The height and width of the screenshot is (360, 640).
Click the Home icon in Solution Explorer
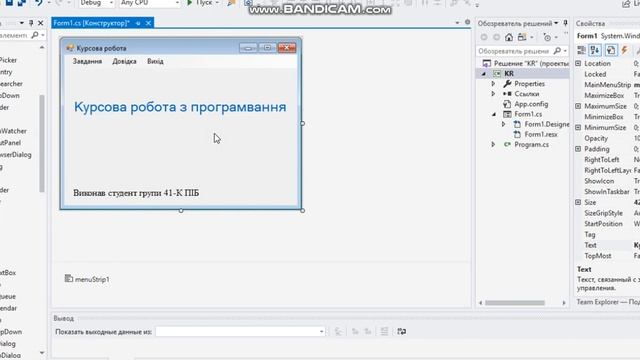[509, 38]
